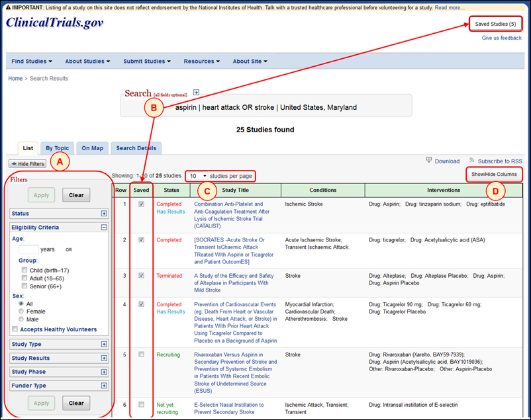Open the About Site menu
This screenshot has width=531, height=420.
click(250, 62)
